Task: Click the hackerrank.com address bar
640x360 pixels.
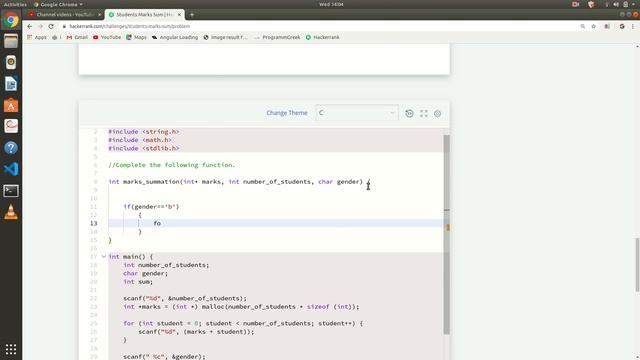Action: click(x=318, y=26)
